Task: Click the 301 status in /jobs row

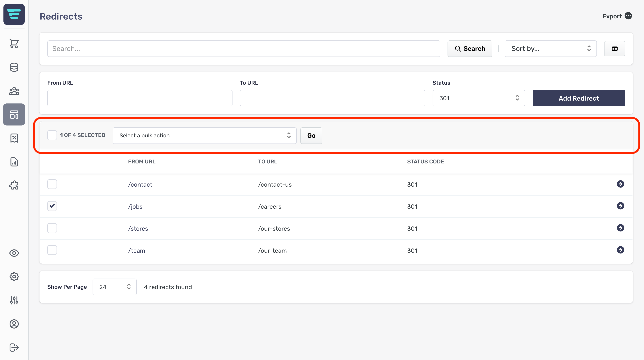Action: [412, 207]
